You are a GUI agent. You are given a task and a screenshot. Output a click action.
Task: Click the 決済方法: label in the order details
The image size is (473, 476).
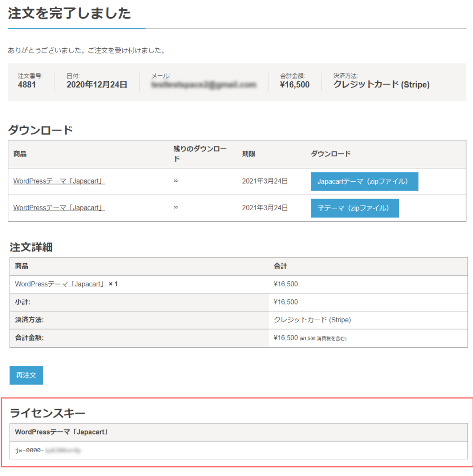tap(29, 320)
